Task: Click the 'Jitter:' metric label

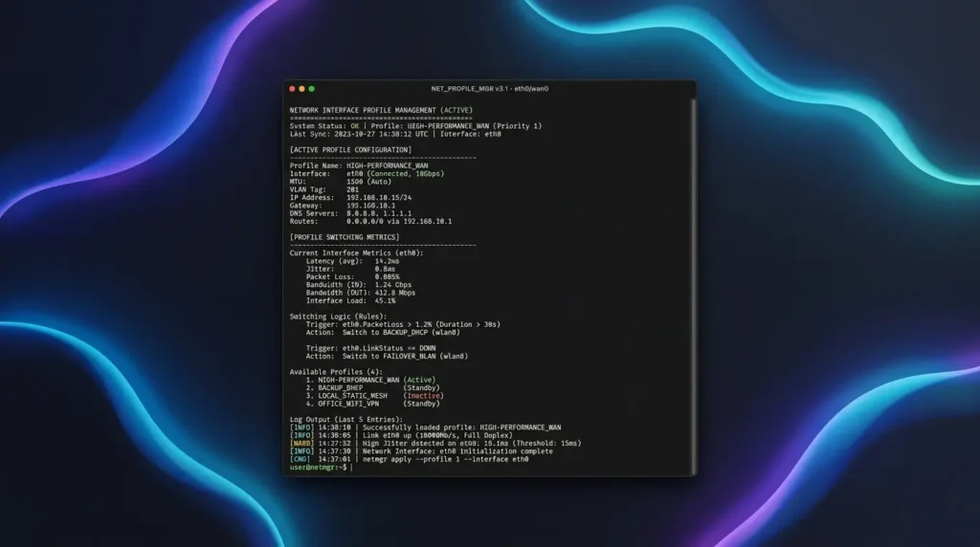Action: (x=320, y=269)
